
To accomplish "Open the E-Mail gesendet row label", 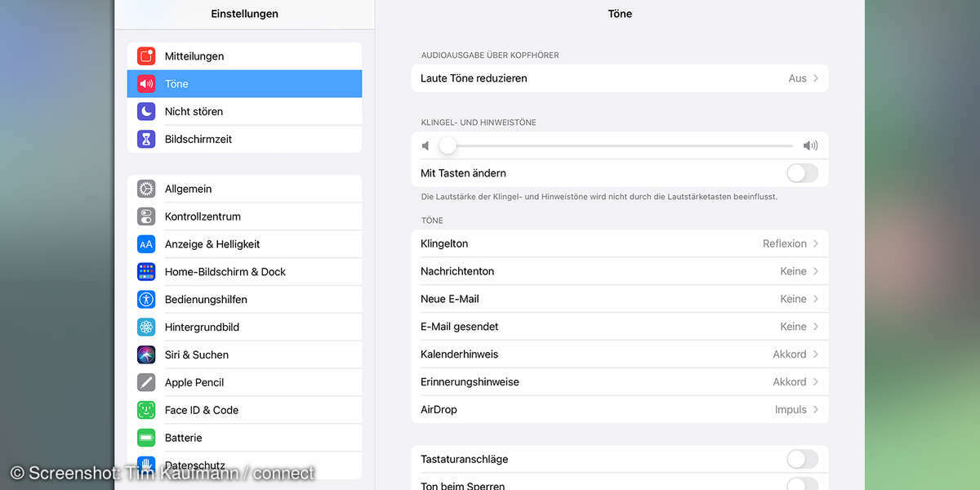I will pyautogui.click(x=460, y=327).
